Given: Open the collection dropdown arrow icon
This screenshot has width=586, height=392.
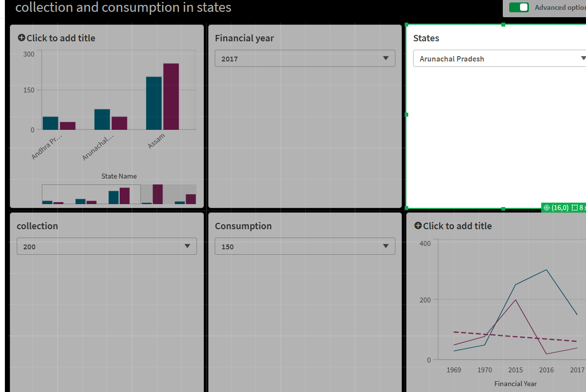Looking at the screenshot, I should pos(188,246).
